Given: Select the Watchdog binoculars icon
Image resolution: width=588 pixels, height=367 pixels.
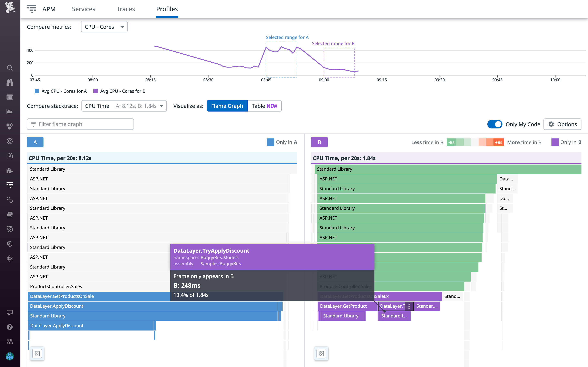Looking at the screenshot, I should click(x=10, y=82).
